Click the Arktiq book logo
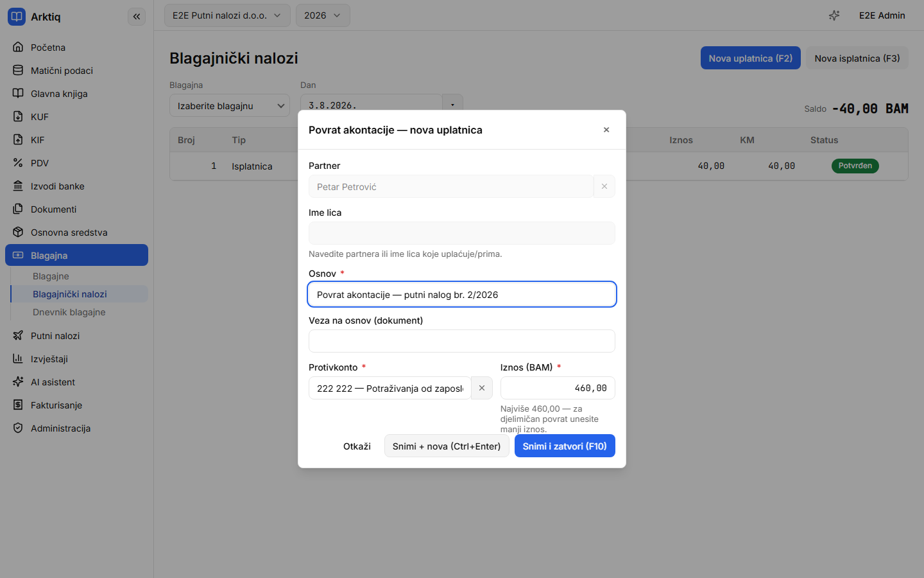 pos(17,17)
